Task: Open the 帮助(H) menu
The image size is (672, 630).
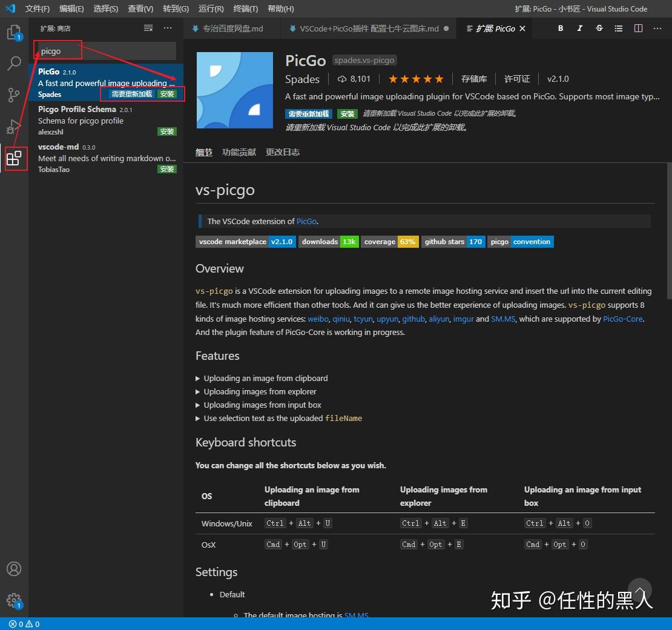Action: tap(281, 8)
